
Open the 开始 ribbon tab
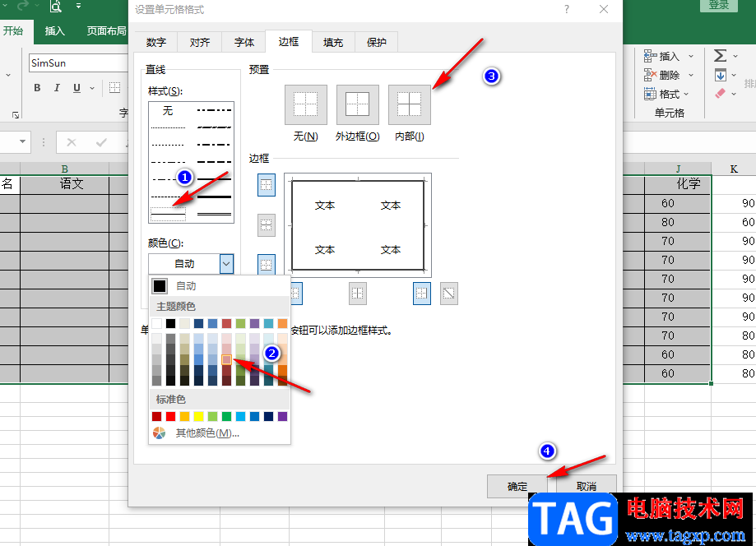click(x=13, y=31)
